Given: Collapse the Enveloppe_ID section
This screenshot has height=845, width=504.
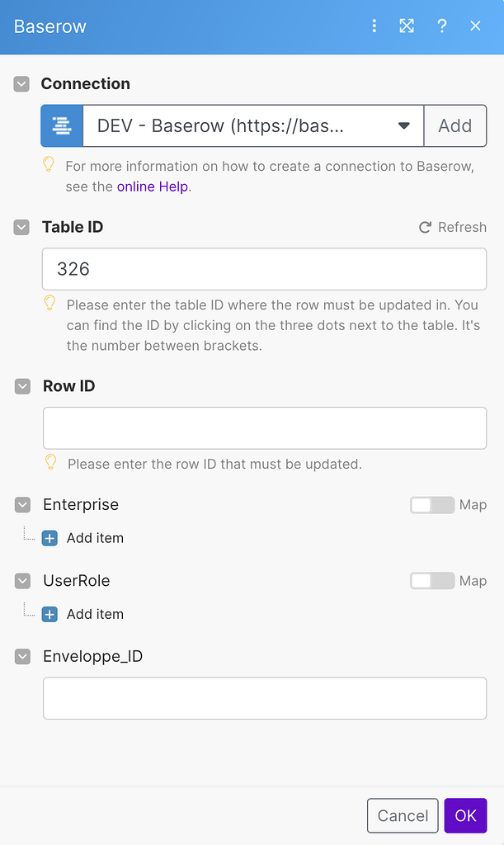Looking at the screenshot, I should 21,656.
